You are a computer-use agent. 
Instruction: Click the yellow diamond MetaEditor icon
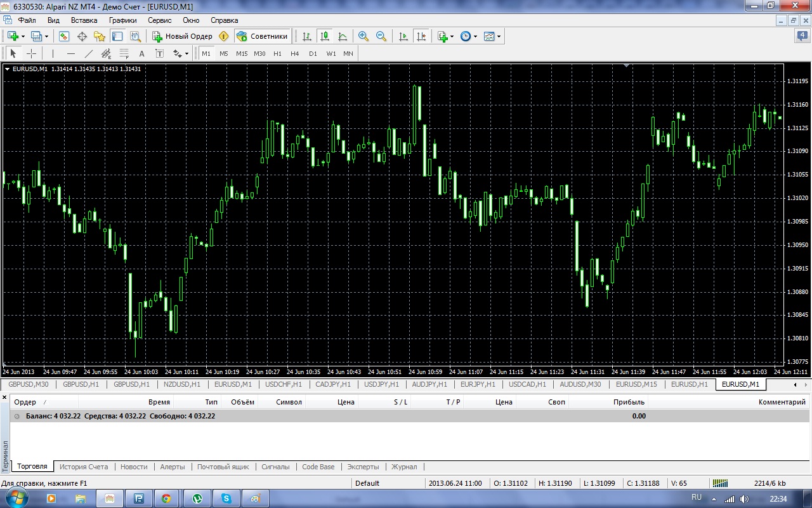pos(223,36)
